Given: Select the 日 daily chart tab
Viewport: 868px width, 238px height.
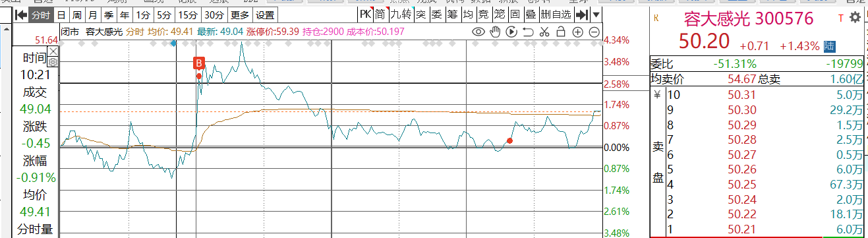Looking at the screenshot, I should (61, 15).
